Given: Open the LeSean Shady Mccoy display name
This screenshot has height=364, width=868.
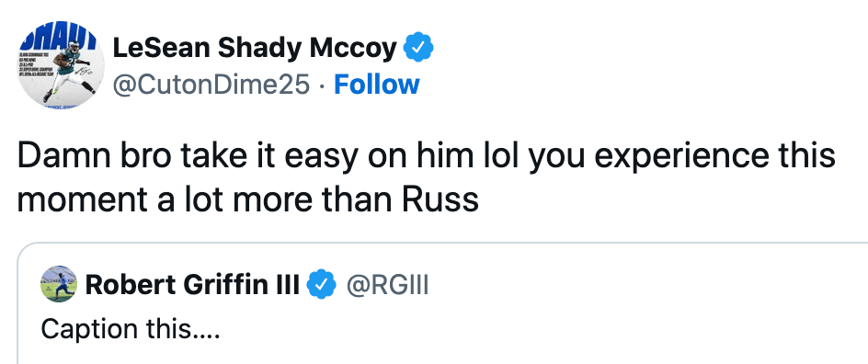Looking at the screenshot, I should [255, 49].
